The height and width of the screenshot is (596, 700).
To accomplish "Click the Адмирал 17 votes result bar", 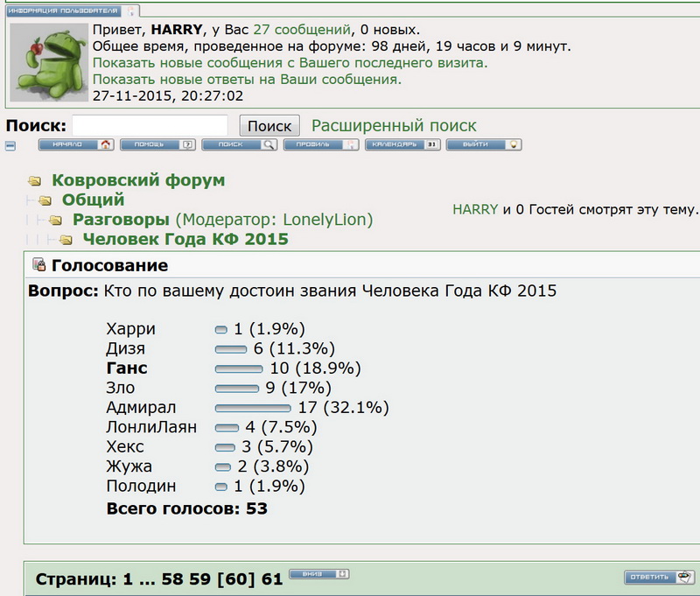I will tap(253, 408).
